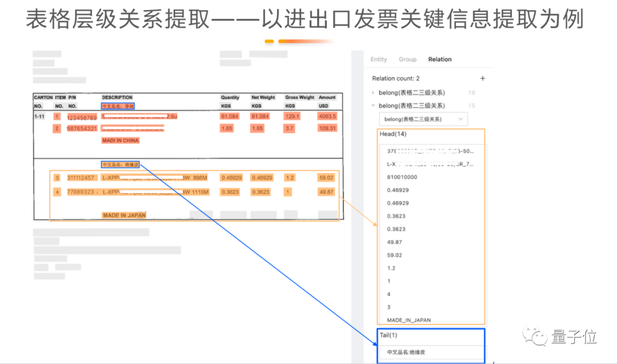The height and width of the screenshot is (364, 617).
Task: Select entity 77889323 in the invoice
Action: click(x=81, y=192)
